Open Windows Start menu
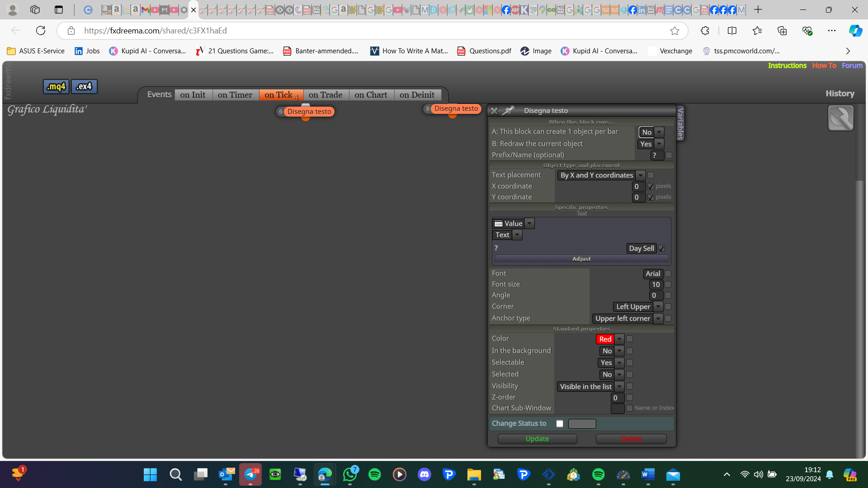868x488 pixels. point(150,474)
